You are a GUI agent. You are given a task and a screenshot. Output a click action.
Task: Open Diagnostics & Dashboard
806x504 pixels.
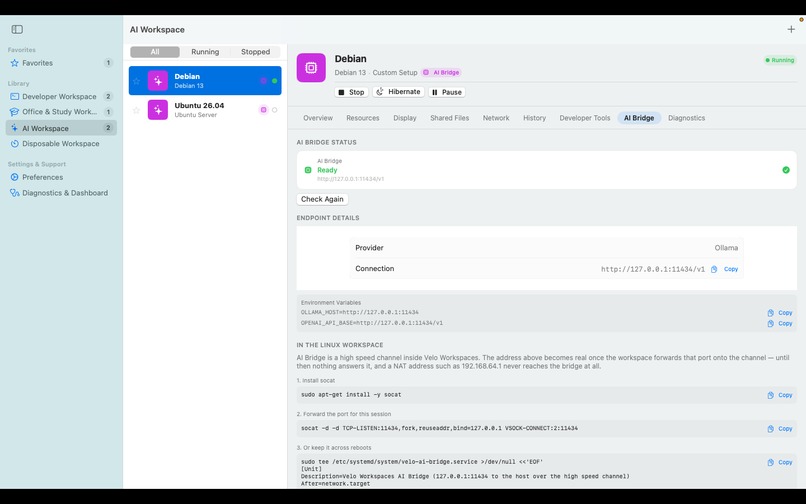coord(61,193)
